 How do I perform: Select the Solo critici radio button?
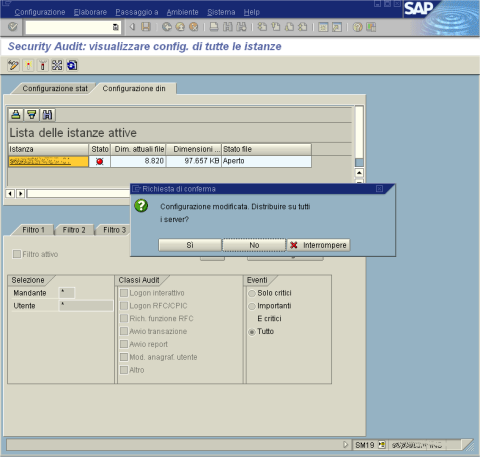[252, 293]
